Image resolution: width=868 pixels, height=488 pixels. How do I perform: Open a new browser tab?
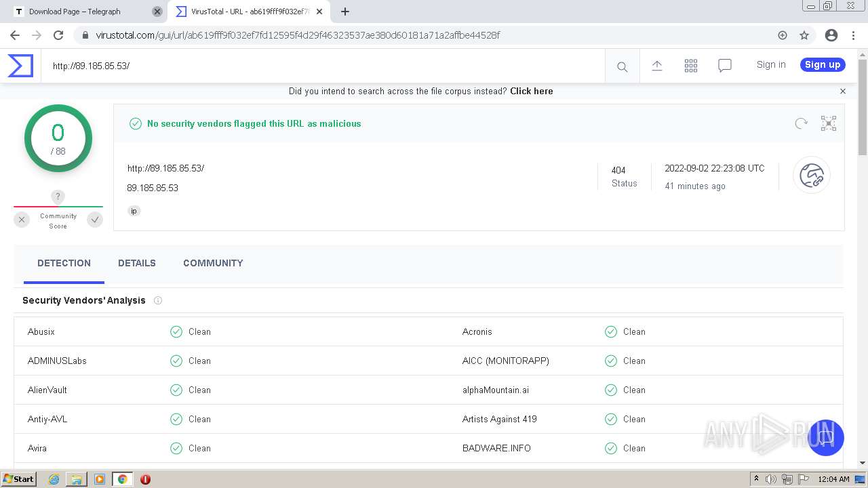(345, 12)
